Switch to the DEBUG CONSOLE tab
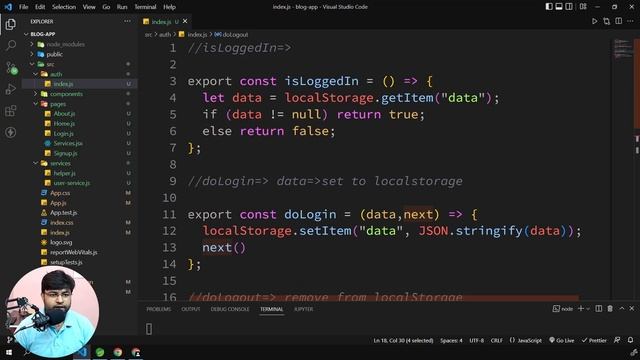 tap(230, 309)
